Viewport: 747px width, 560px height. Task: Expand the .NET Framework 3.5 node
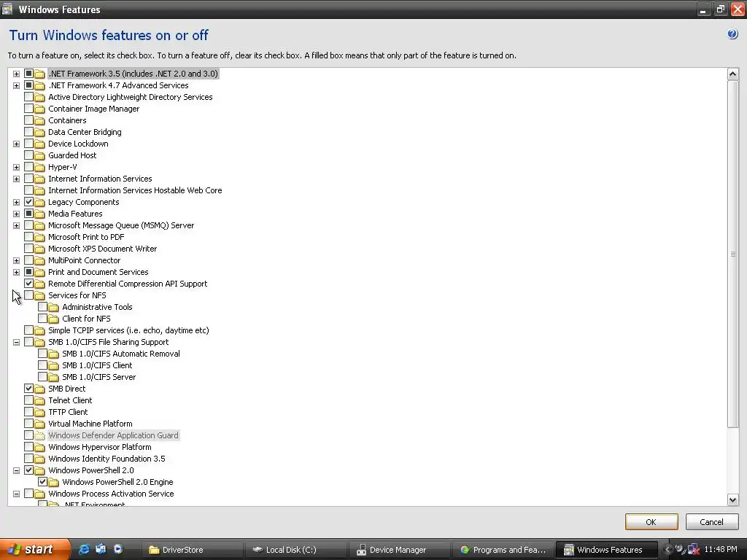click(x=16, y=74)
